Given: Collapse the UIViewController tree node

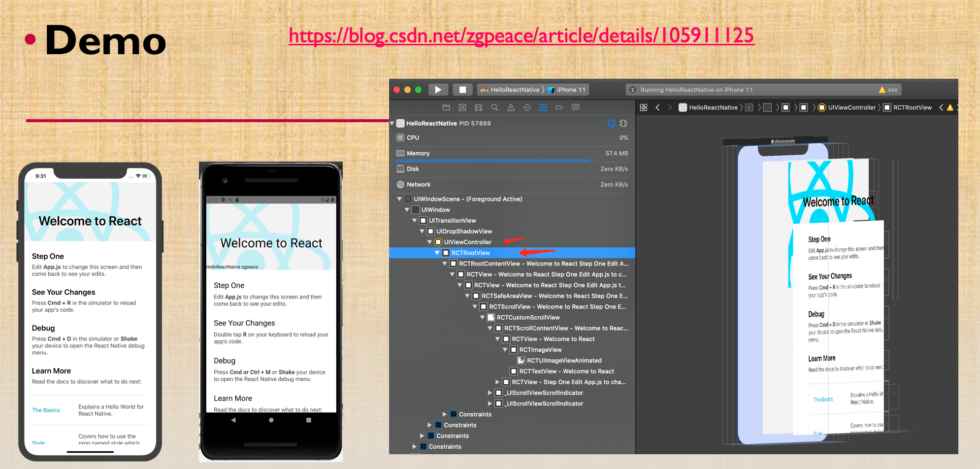Looking at the screenshot, I should pyautogui.click(x=429, y=242).
